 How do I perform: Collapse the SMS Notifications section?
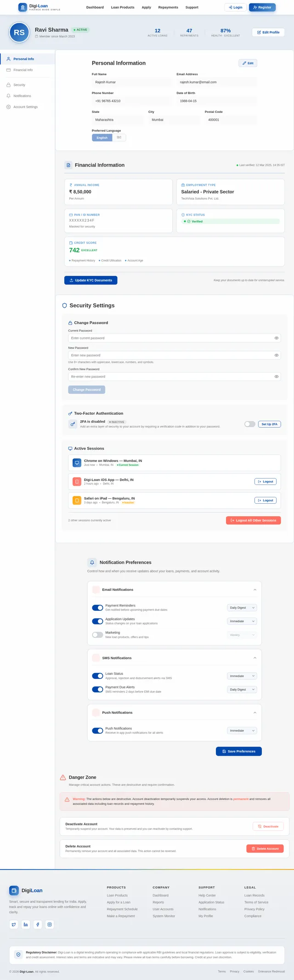click(x=255, y=658)
